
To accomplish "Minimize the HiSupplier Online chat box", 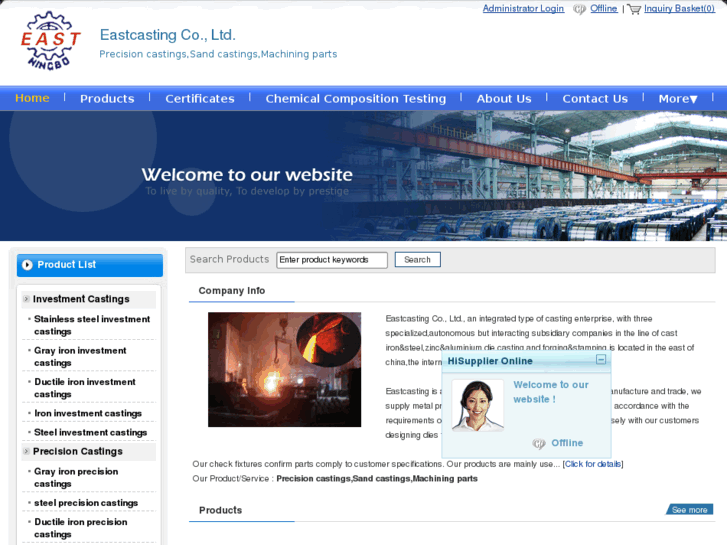I will click(601, 359).
